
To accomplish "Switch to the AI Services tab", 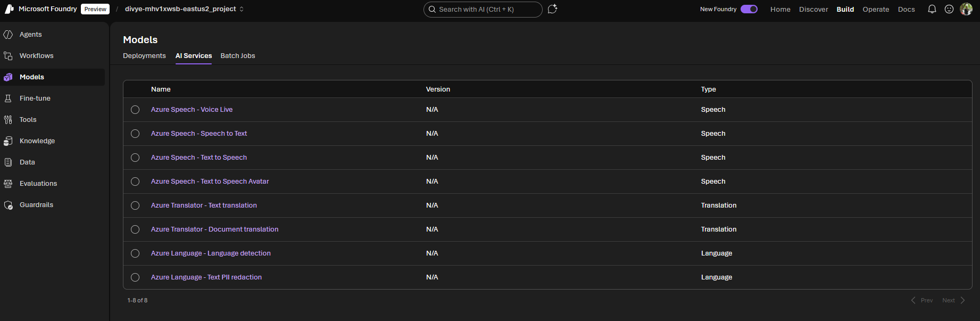I will [x=194, y=56].
